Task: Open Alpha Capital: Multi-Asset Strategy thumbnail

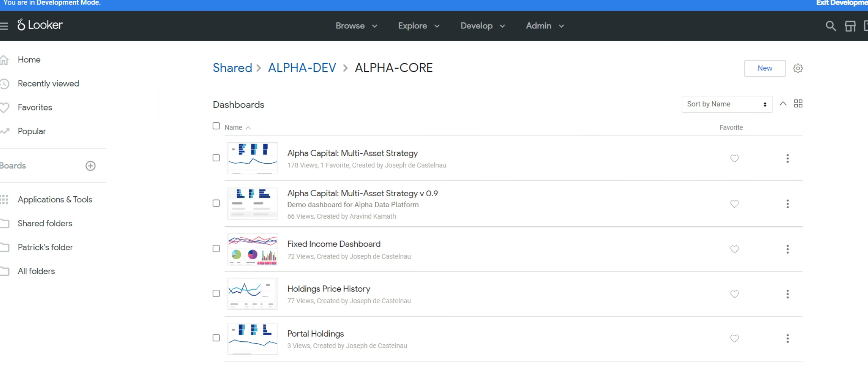Action: point(252,158)
